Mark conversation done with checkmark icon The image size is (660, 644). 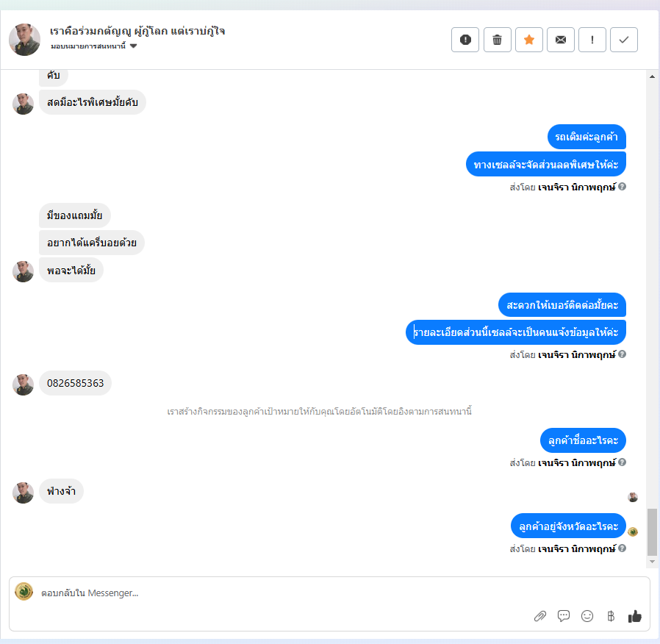[624, 40]
